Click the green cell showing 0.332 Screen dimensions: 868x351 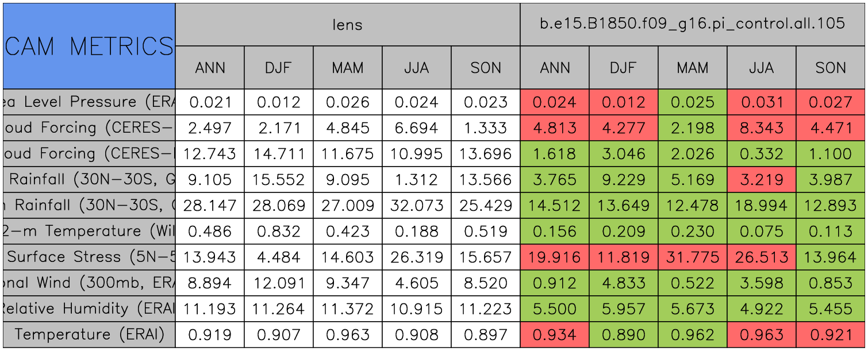pyautogui.click(x=761, y=153)
